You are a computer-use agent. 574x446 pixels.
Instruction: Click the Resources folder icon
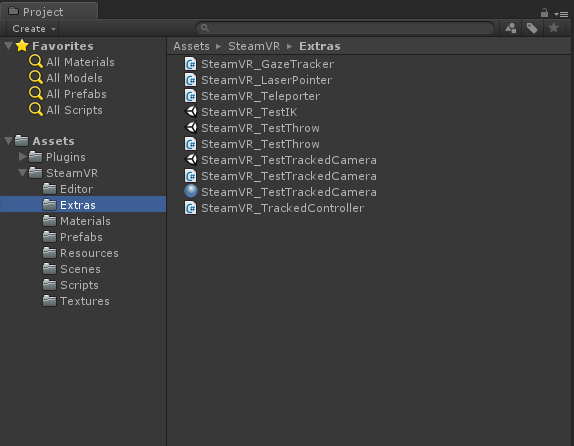(x=49, y=253)
